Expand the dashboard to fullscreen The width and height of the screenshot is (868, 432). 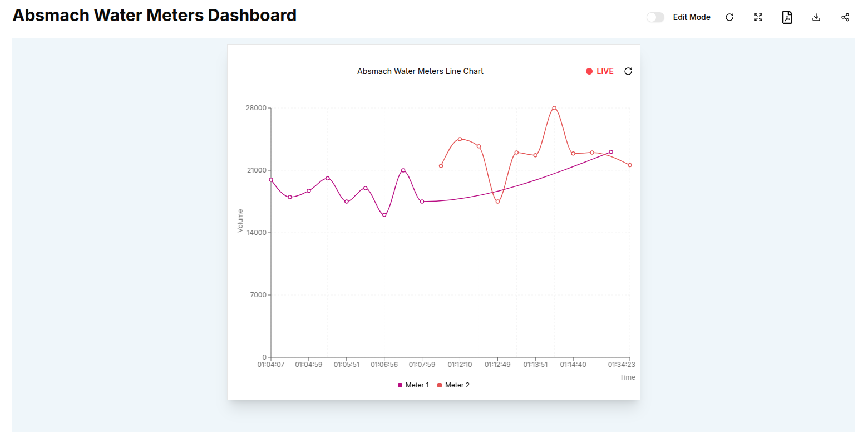point(758,17)
